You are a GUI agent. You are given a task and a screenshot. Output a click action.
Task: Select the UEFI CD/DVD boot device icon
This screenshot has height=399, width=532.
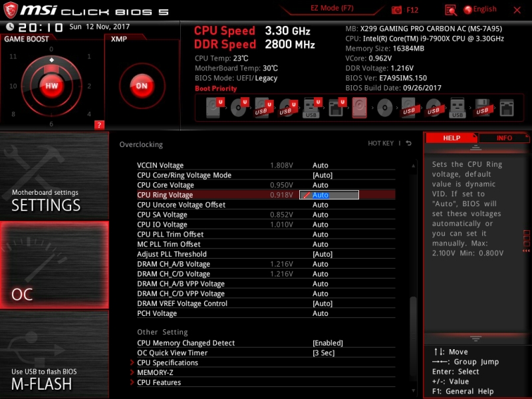pyautogui.click(x=239, y=108)
